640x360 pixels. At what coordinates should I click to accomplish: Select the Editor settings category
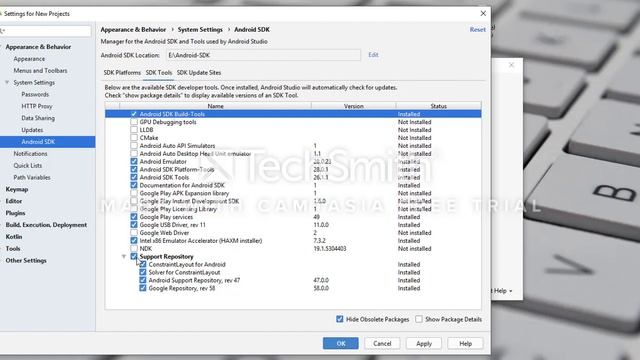coord(14,201)
